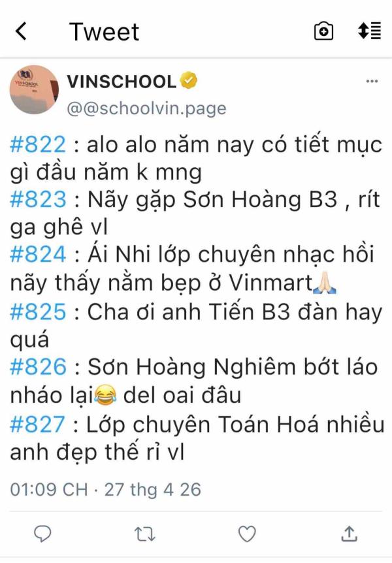Go back using the left arrow

click(x=21, y=31)
